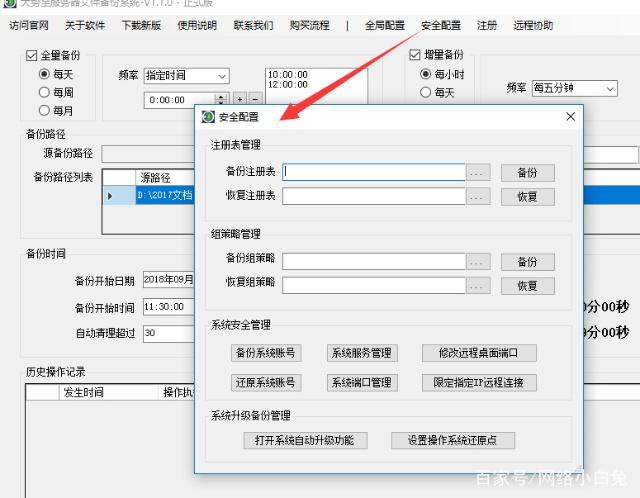This screenshot has width=640, height=498.
Task: Browse for 恢复注册表 file via ... button
Action: coord(478,197)
